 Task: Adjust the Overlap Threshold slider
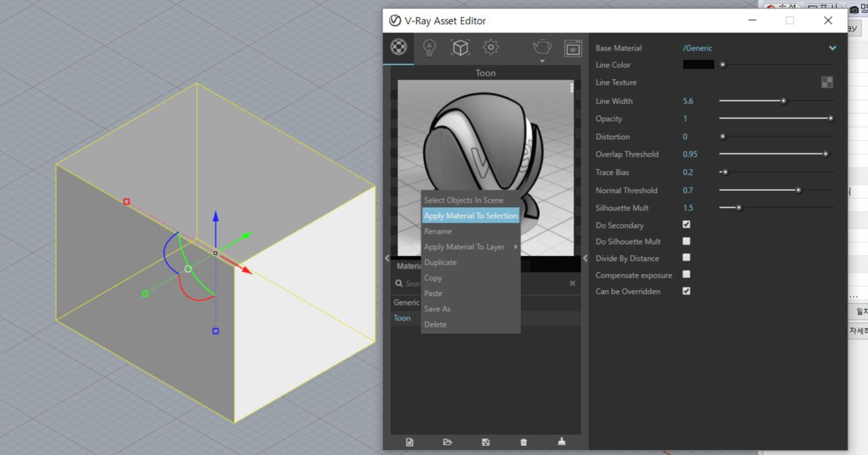(777, 154)
